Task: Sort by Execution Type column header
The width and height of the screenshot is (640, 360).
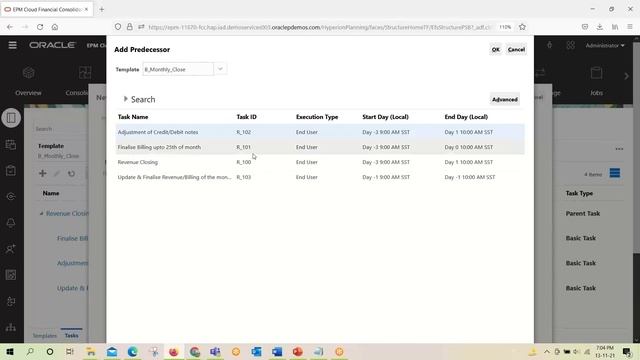Action: click(317, 117)
